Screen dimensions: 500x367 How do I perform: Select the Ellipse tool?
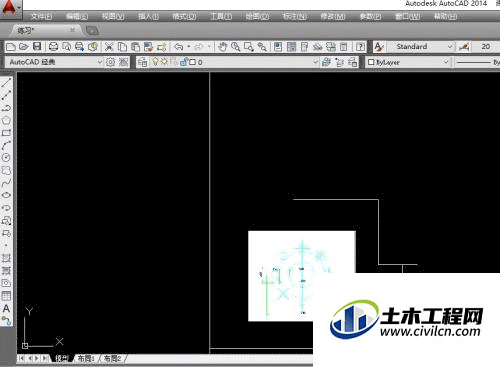pyautogui.click(x=6, y=195)
